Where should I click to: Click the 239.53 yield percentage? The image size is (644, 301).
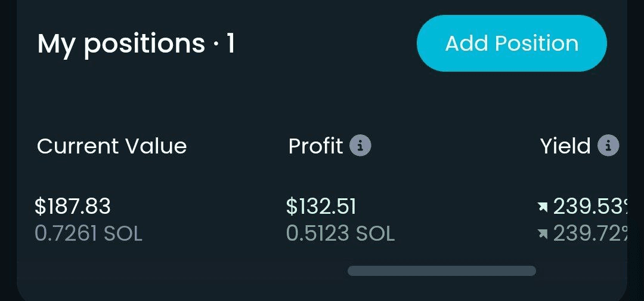pyautogui.click(x=590, y=207)
